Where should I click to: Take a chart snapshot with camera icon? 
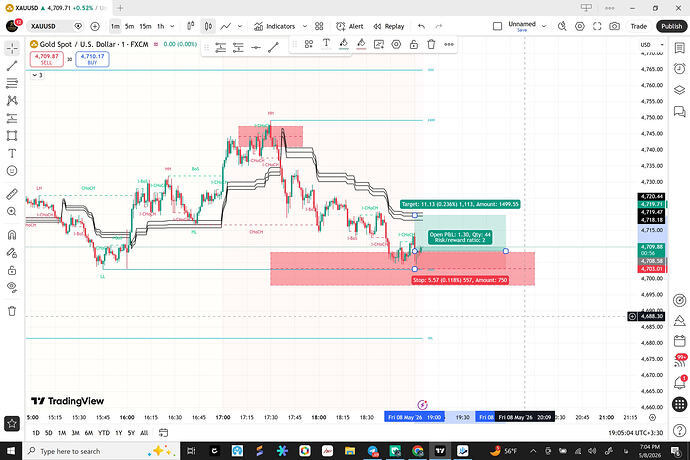coord(614,26)
